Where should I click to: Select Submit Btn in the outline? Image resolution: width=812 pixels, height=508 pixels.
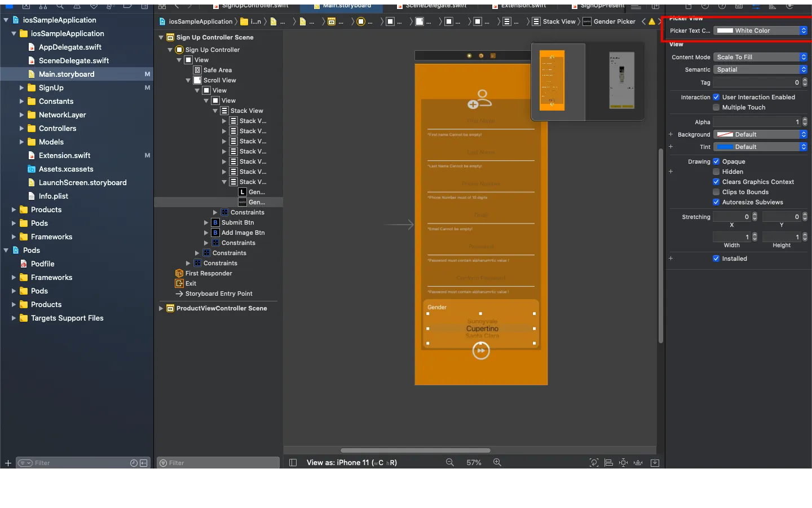pos(237,222)
